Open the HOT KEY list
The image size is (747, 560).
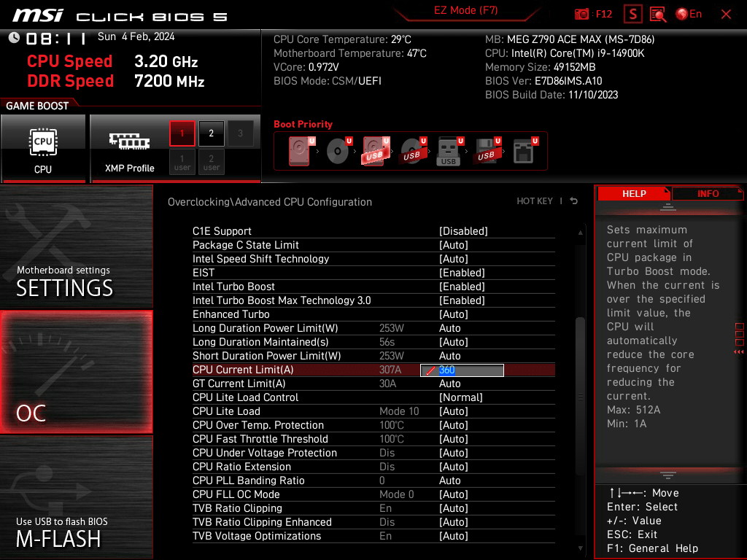click(535, 201)
